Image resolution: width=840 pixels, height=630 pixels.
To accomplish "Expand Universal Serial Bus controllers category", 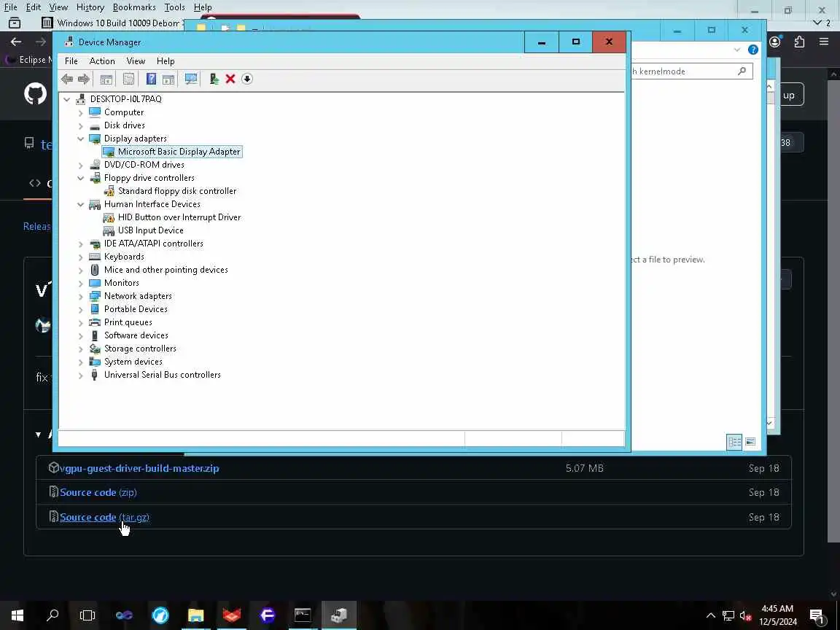I will [80, 375].
